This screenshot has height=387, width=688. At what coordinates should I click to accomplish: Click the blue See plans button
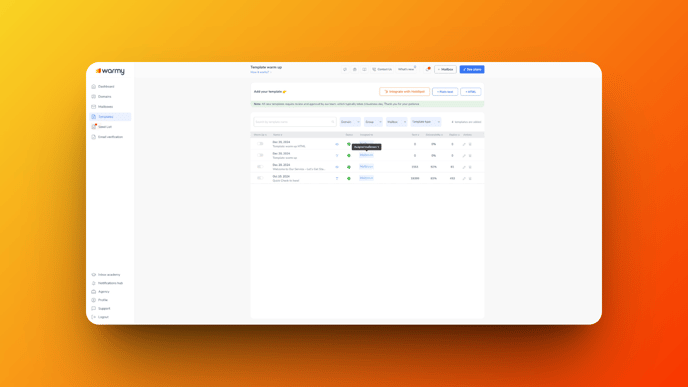click(472, 69)
